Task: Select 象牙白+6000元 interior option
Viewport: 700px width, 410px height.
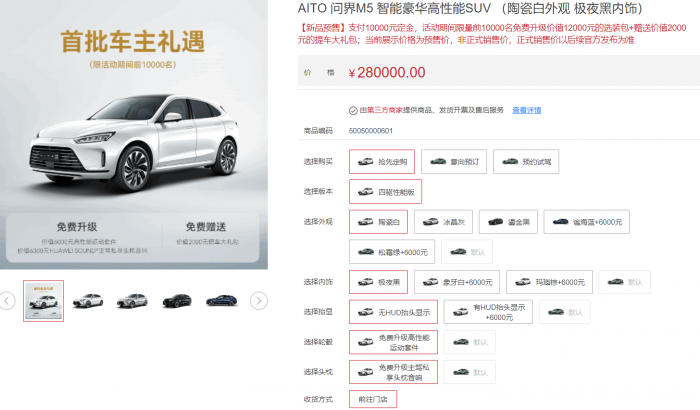Action: [x=457, y=282]
